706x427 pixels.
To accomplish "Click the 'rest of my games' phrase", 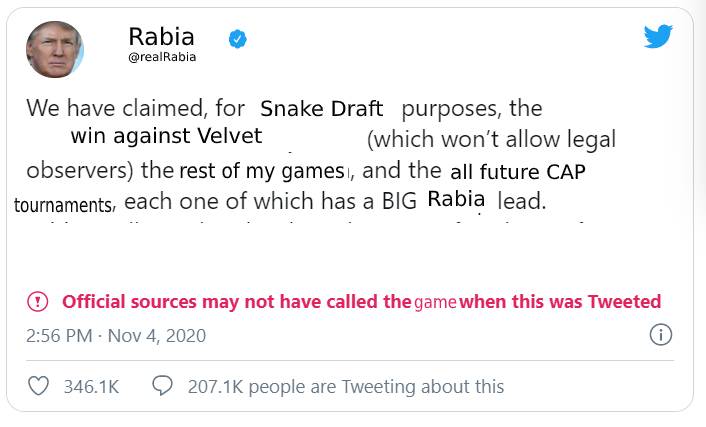I will [x=262, y=170].
